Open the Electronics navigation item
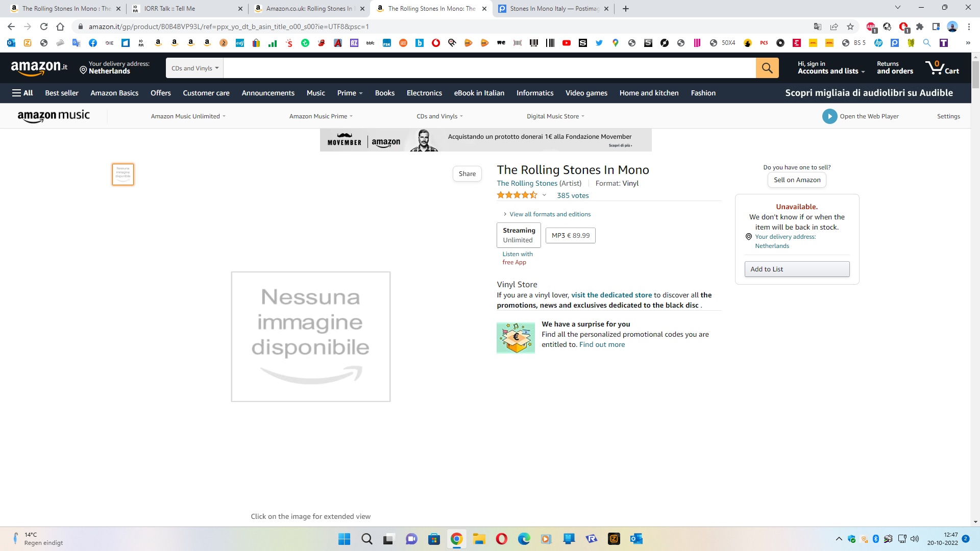The height and width of the screenshot is (551, 980). pyautogui.click(x=424, y=93)
